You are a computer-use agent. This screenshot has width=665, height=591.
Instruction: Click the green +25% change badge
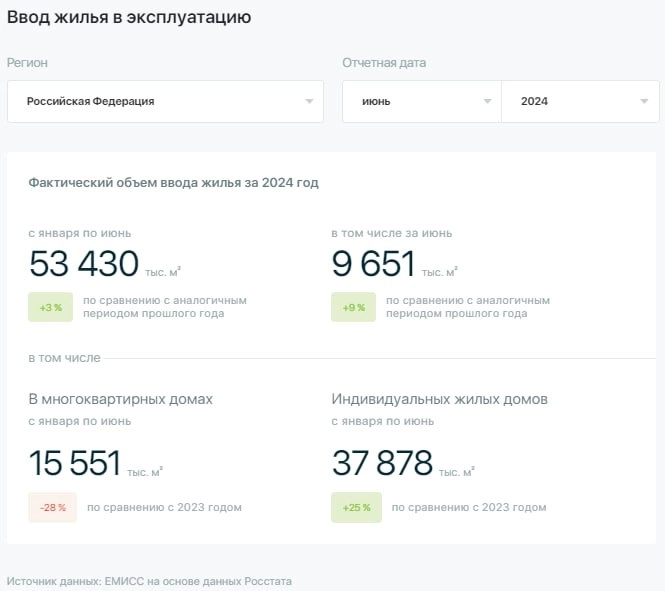[356, 507]
